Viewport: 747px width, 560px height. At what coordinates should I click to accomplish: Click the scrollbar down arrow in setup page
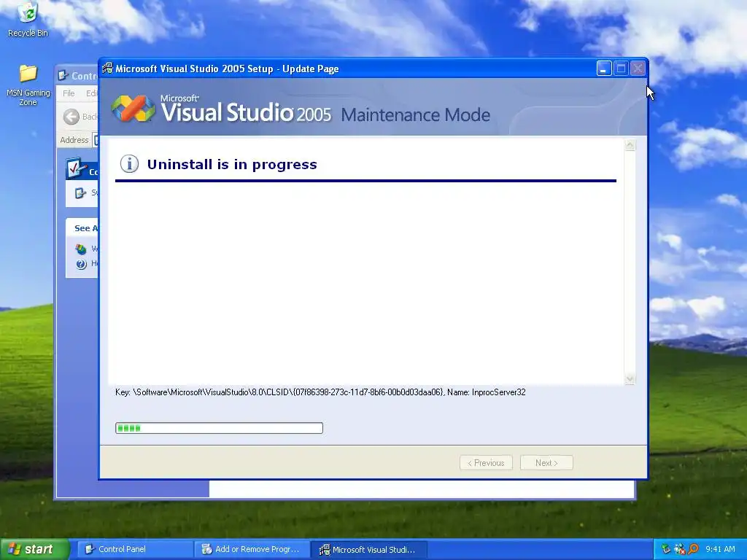point(630,378)
